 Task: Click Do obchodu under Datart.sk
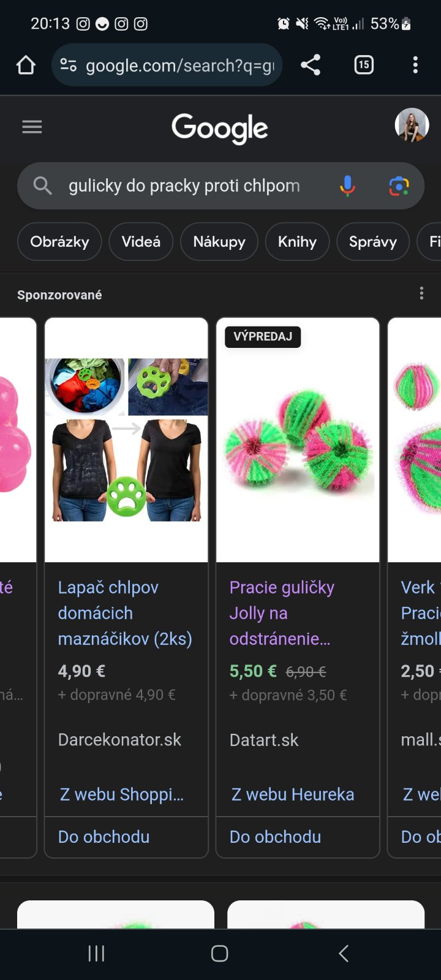(x=275, y=837)
